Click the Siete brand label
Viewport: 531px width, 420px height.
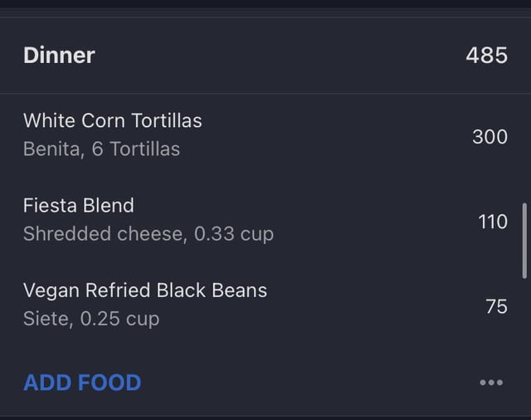pyautogui.click(x=46, y=319)
